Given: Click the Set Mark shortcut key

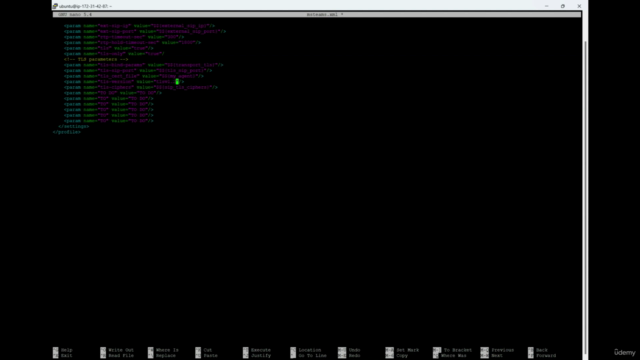Looking at the screenshot, I should point(389,350).
